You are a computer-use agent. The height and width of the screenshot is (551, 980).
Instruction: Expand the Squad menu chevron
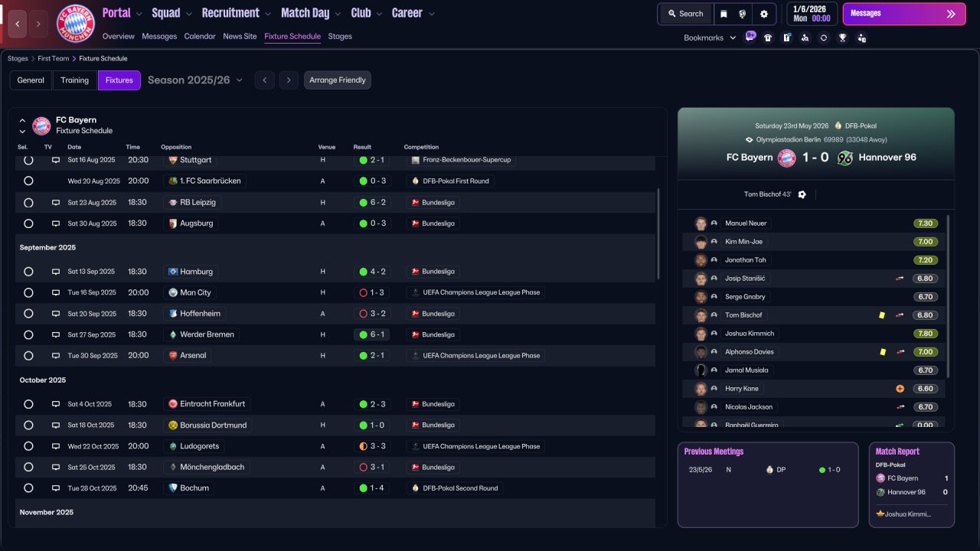[188, 14]
